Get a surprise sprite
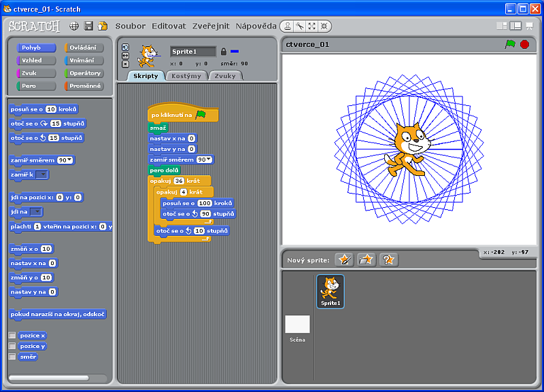This screenshot has width=544, height=392. pos(388,260)
